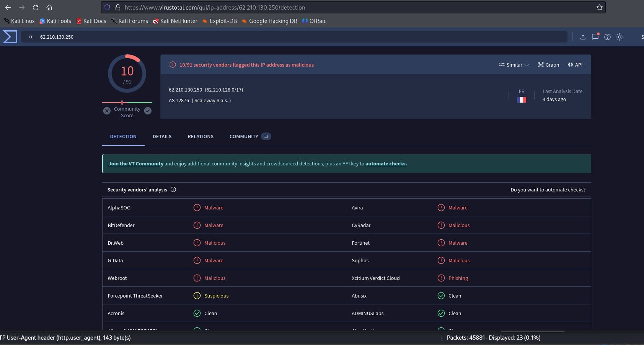This screenshot has height=345, width=644.
Task: Click the search magnifier icon
Action: [x=31, y=37]
